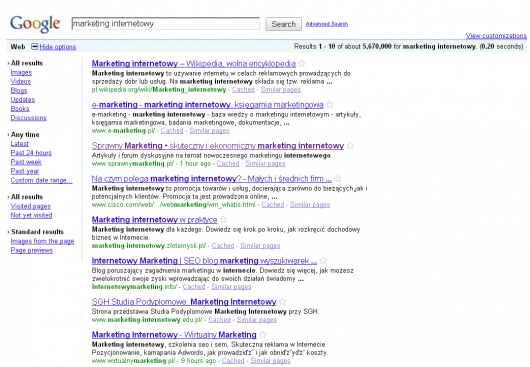Select Past year filter
The image size is (530, 367).
pyautogui.click(x=25, y=171)
